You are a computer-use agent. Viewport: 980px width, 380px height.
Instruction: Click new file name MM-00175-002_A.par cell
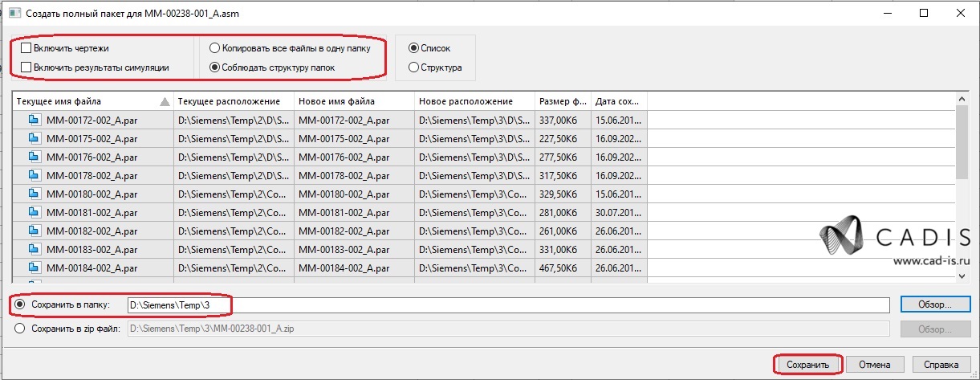(x=354, y=138)
